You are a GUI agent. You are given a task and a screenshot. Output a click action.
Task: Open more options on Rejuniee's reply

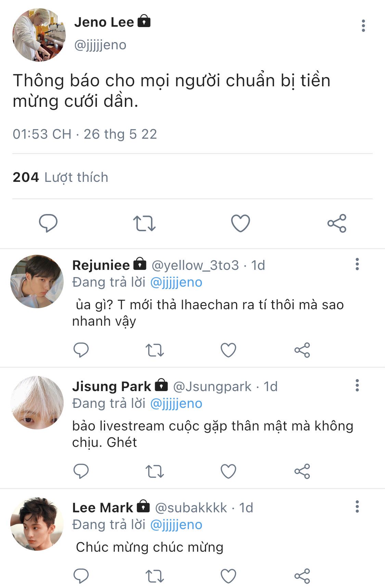357,264
